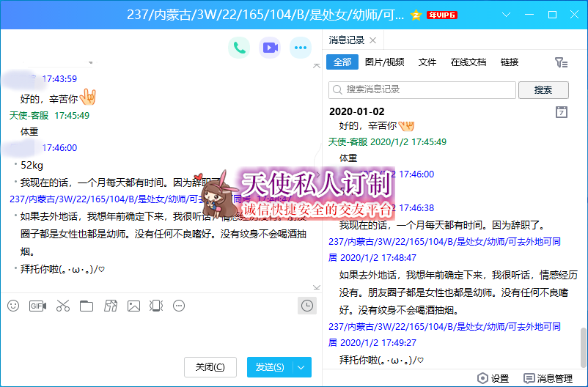This screenshot has height=387, width=588.
Task: Start a video call
Action: [x=270, y=48]
